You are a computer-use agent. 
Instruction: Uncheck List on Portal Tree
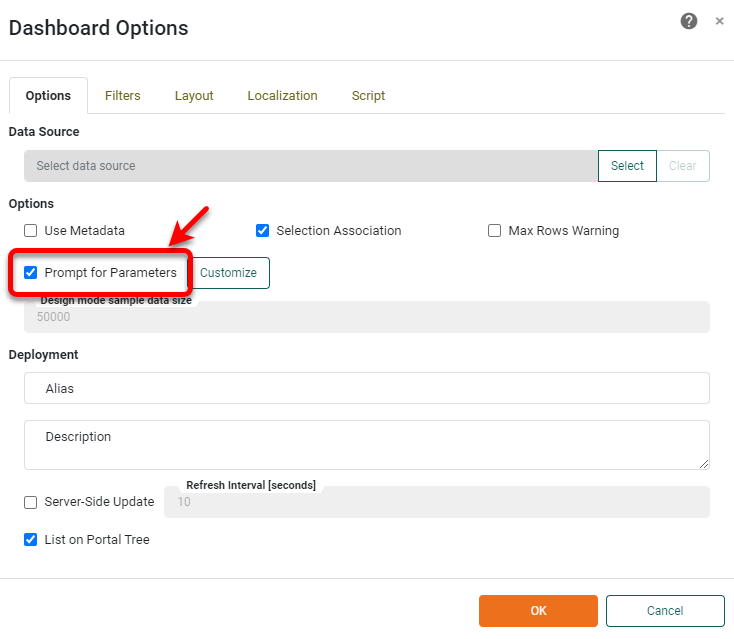tap(31, 540)
